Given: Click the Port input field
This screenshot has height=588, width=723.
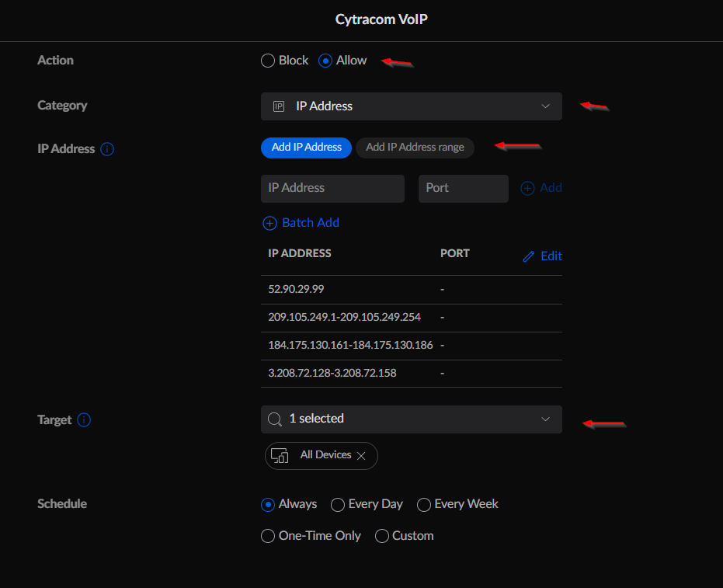Looking at the screenshot, I should pos(463,188).
